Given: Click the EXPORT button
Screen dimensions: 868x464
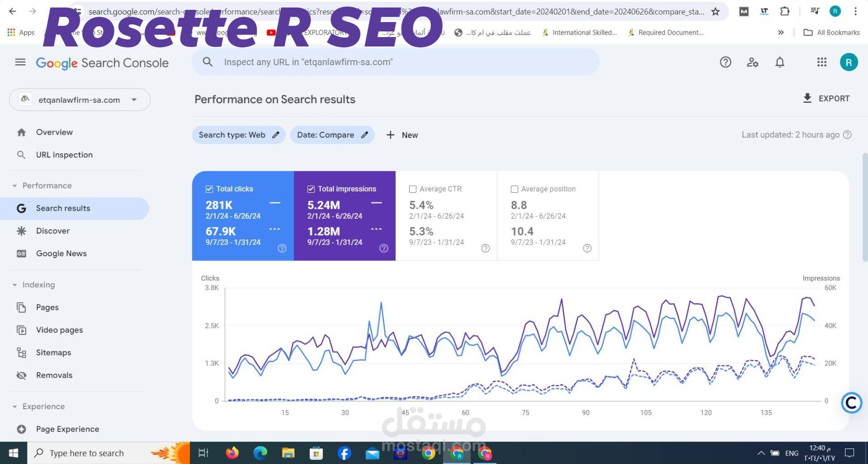Looking at the screenshot, I should 826,99.
